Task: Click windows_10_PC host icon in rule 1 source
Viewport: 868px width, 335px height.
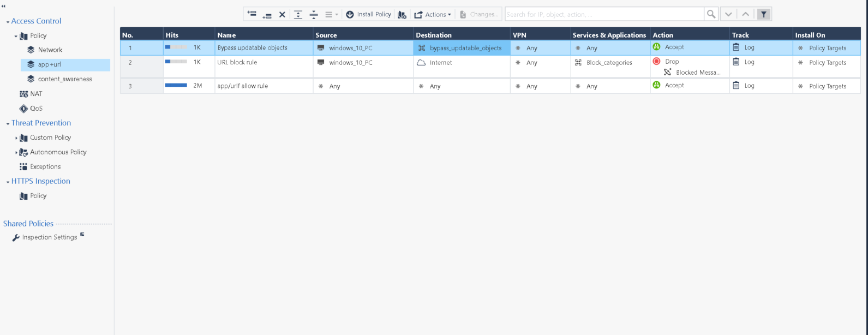Action: (321, 48)
